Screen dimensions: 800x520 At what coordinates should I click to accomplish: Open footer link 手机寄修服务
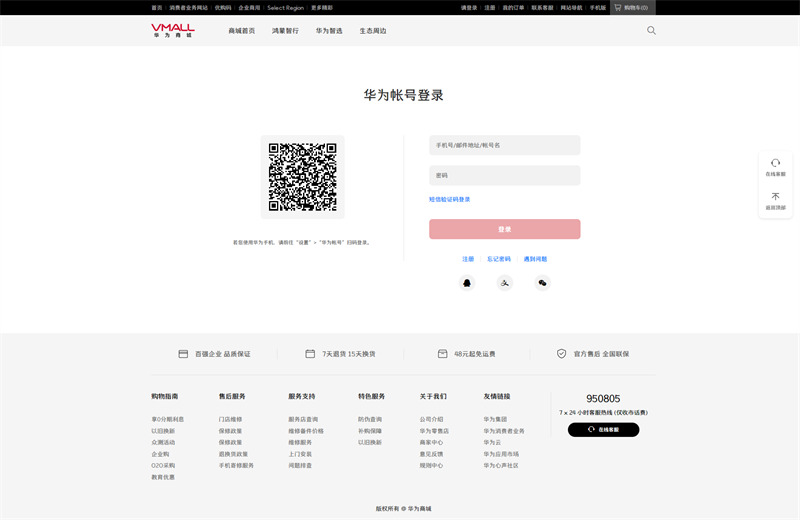pyautogui.click(x=236, y=465)
